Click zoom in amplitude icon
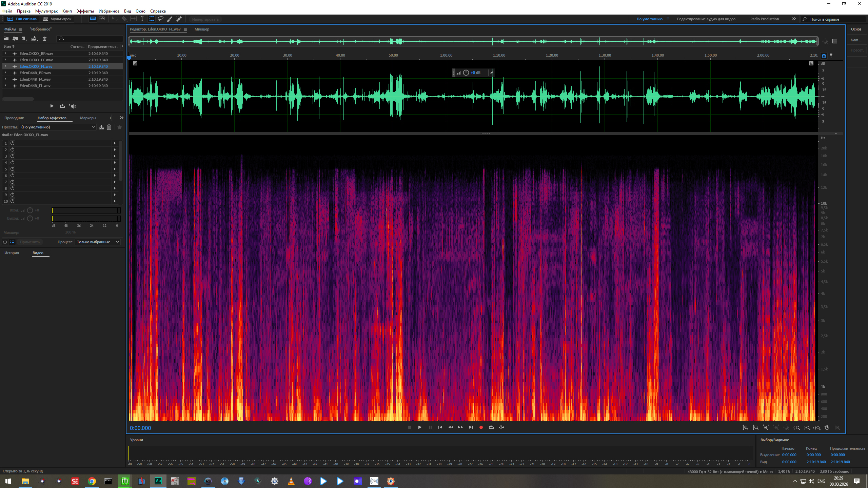Image resolution: width=868 pixels, height=488 pixels. 745,428
